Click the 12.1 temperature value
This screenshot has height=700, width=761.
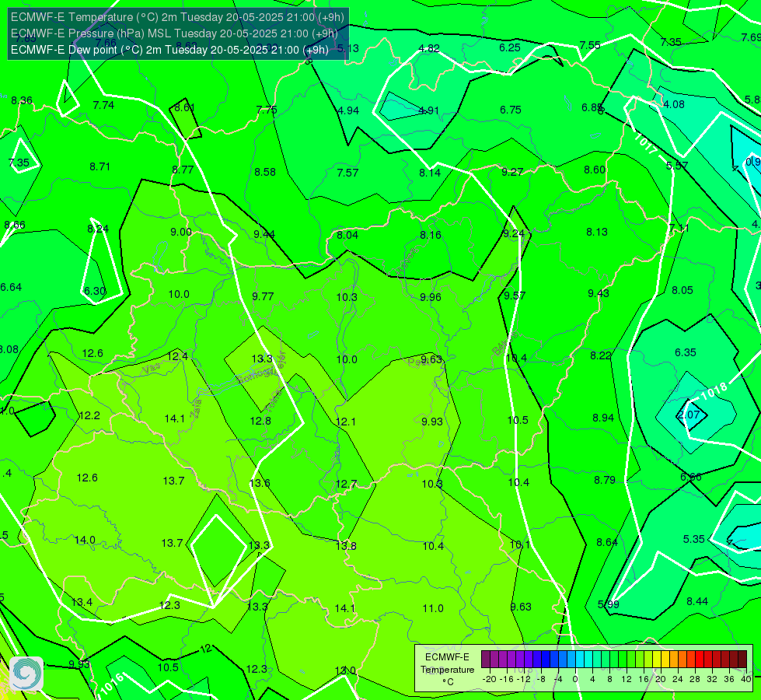tap(346, 422)
